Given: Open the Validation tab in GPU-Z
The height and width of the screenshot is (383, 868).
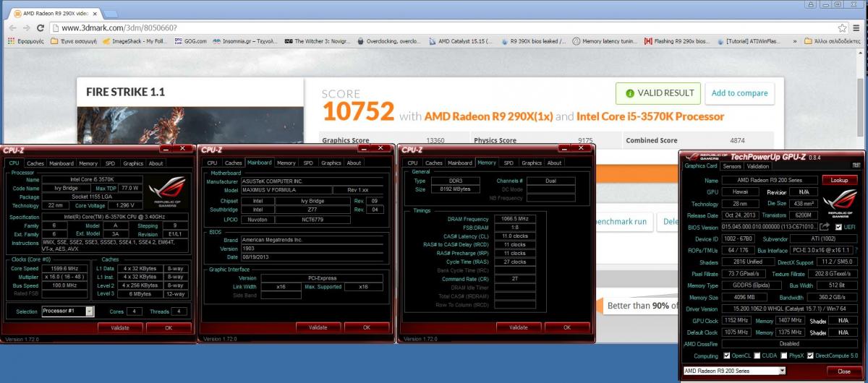Looking at the screenshot, I should pyautogui.click(x=757, y=165).
